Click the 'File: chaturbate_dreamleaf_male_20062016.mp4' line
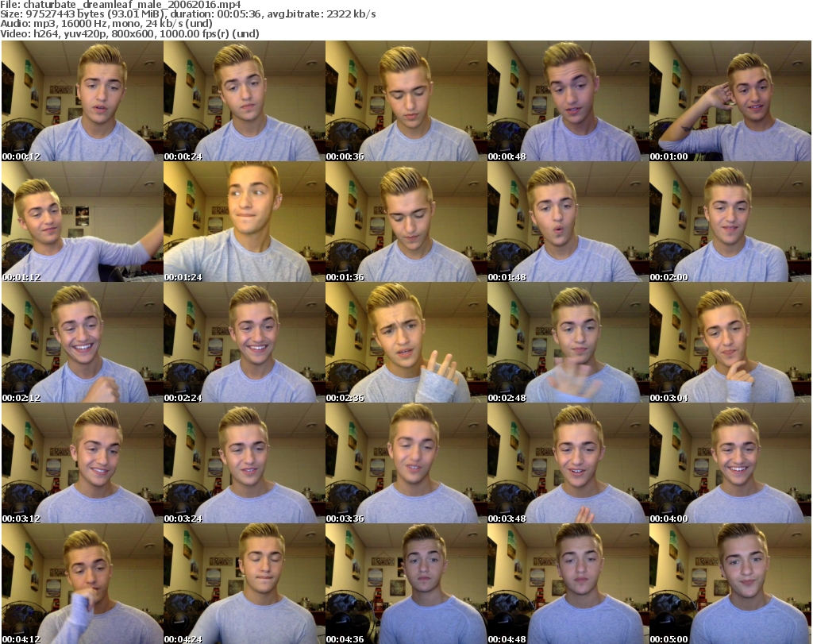 121,5
